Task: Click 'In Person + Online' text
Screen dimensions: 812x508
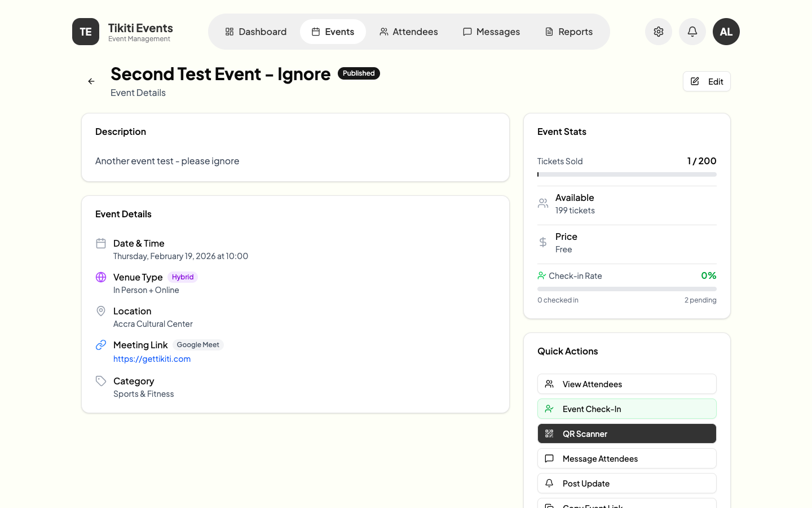Action: coord(146,290)
